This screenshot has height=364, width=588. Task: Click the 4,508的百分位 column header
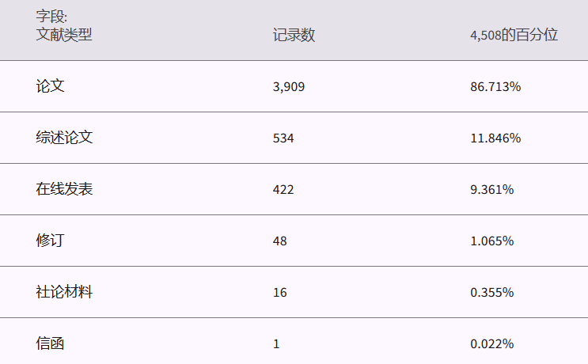[x=514, y=36]
